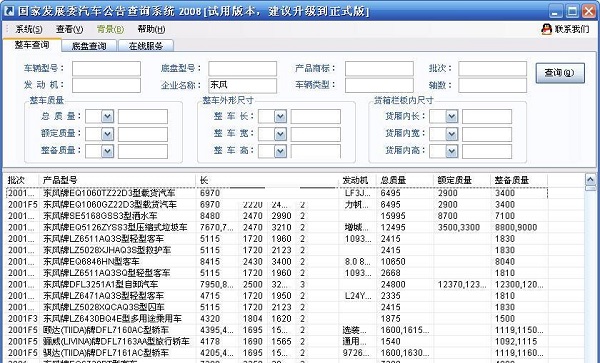Open the 整备质量 comparison dropdown
Image resolution: width=600 pixels, height=363 pixels.
tap(108, 151)
